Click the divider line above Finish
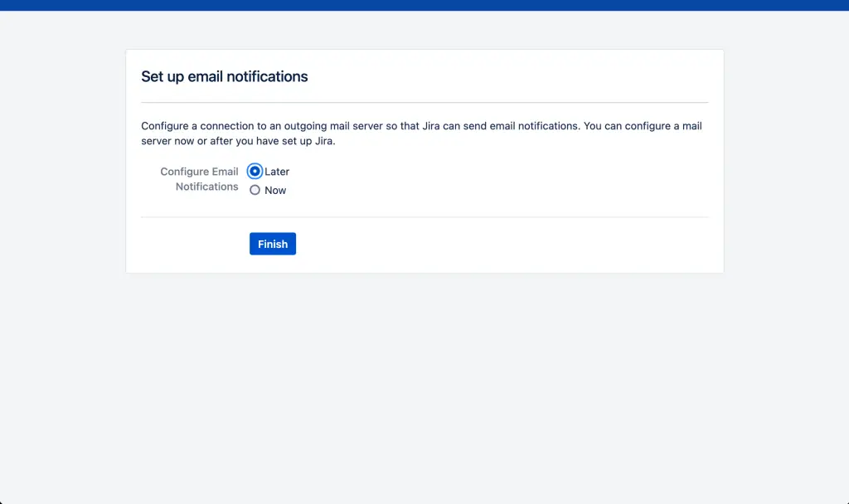 (x=424, y=218)
